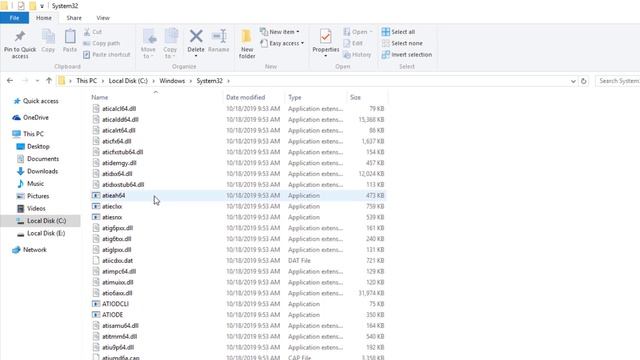The width and height of the screenshot is (640, 360).
Task: Create a New folder
Action: [x=247, y=44]
